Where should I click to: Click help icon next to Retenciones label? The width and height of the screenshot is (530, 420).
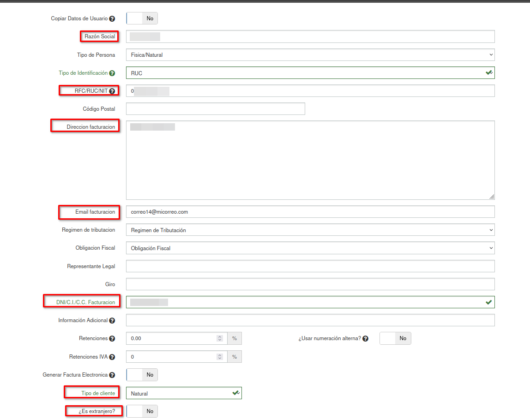tap(112, 339)
